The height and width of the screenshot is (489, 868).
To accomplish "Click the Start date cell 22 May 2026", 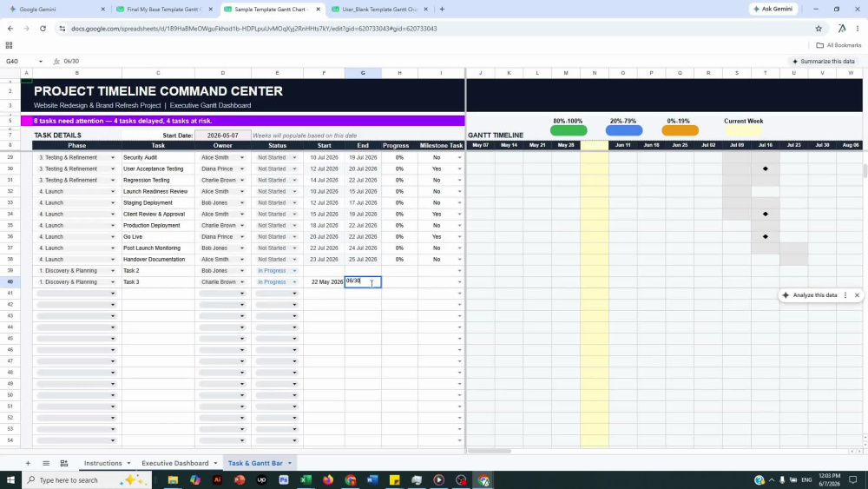I will tap(324, 282).
